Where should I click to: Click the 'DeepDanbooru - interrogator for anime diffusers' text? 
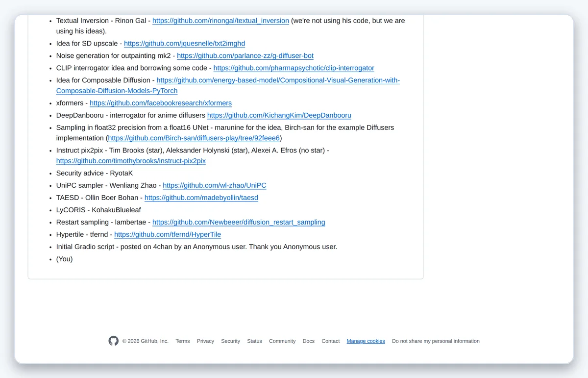pyautogui.click(x=131, y=115)
